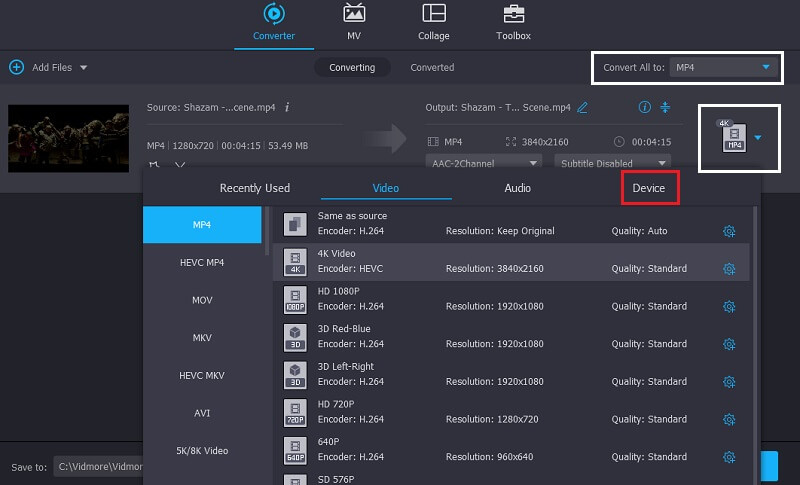Switch to the Audio format tab
This screenshot has height=485, width=800.
coord(517,188)
